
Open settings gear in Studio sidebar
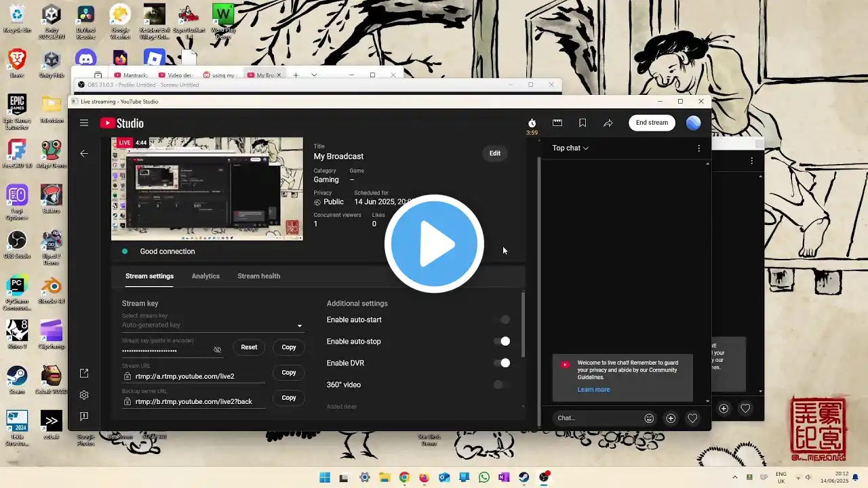tap(84, 395)
